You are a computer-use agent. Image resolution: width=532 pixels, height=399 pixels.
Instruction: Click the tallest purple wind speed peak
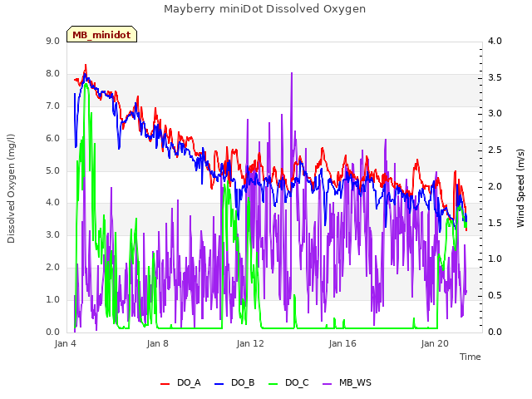tap(292, 73)
